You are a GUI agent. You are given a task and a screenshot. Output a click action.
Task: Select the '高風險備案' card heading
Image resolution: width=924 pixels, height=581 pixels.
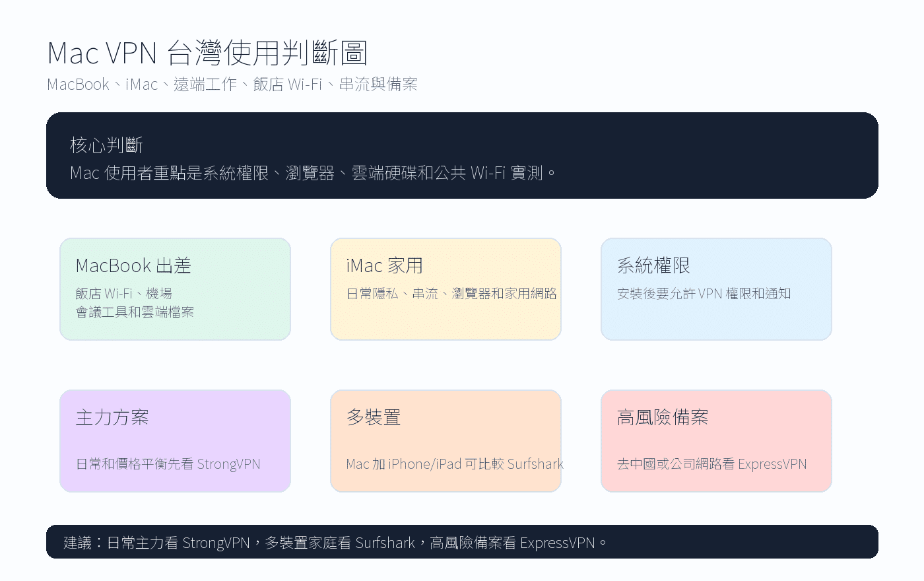point(663,417)
